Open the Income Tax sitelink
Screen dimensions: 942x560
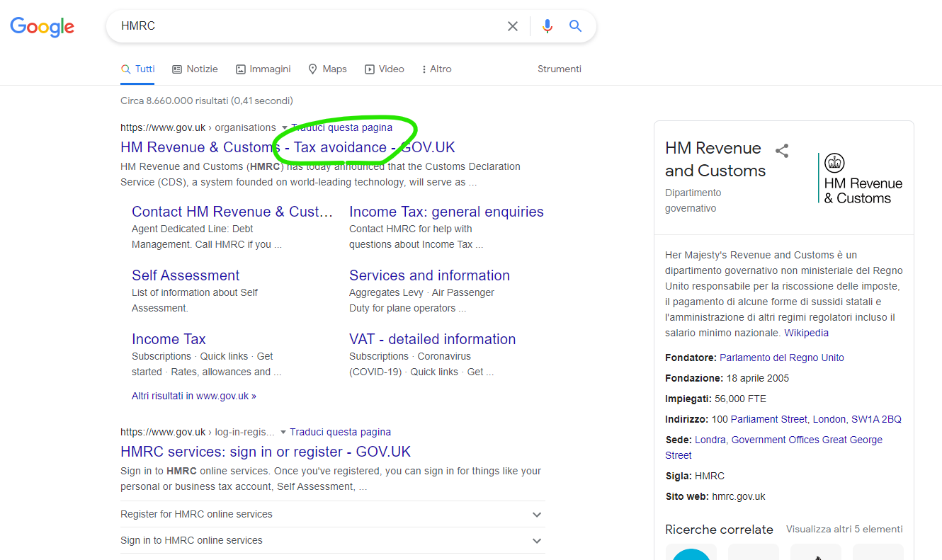coord(169,339)
